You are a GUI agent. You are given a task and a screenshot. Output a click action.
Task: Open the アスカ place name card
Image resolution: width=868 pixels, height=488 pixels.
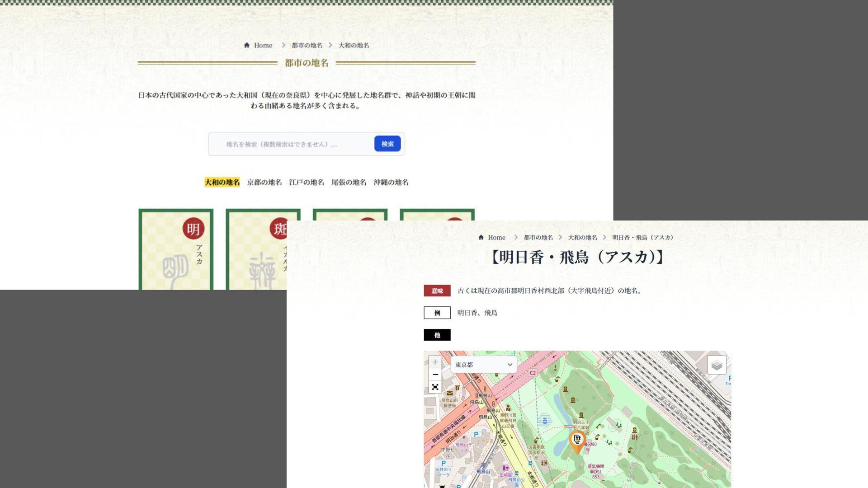point(176,258)
